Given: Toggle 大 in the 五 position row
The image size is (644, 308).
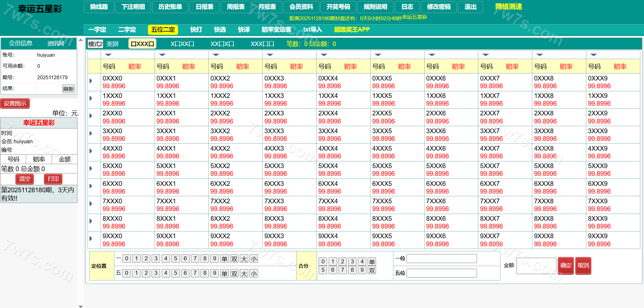Looking at the screenshot, I should [x=244, y=273].
